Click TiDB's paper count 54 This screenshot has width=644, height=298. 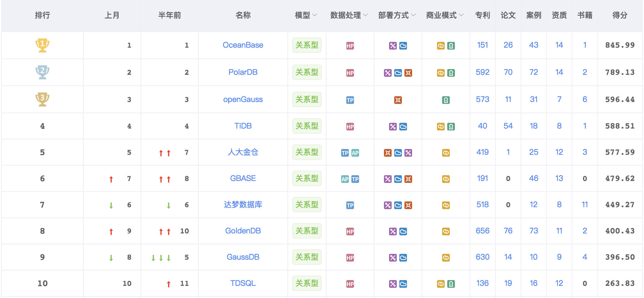click(508, 126)
